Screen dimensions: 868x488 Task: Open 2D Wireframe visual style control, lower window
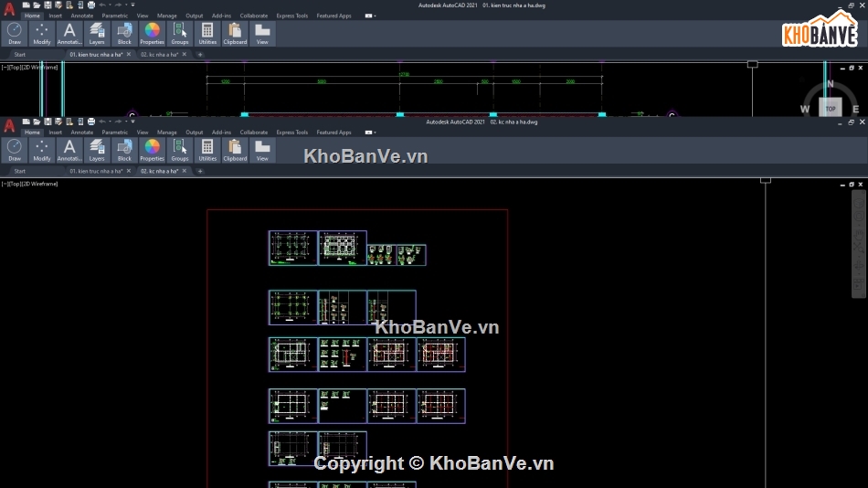[x=41, y=184]
